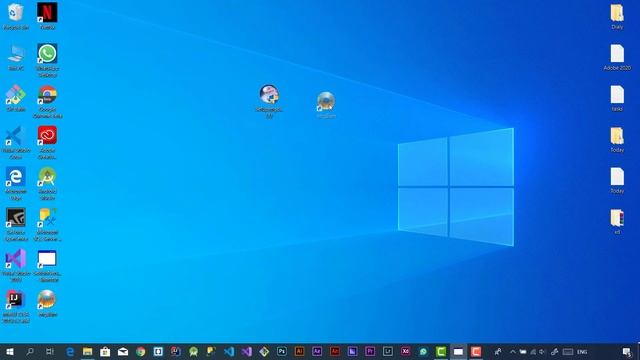Image resolution: width=640 pixels, height=360 pixels.
Task: Open File Explorer from the taskbar
Action: tap(87, 351)
